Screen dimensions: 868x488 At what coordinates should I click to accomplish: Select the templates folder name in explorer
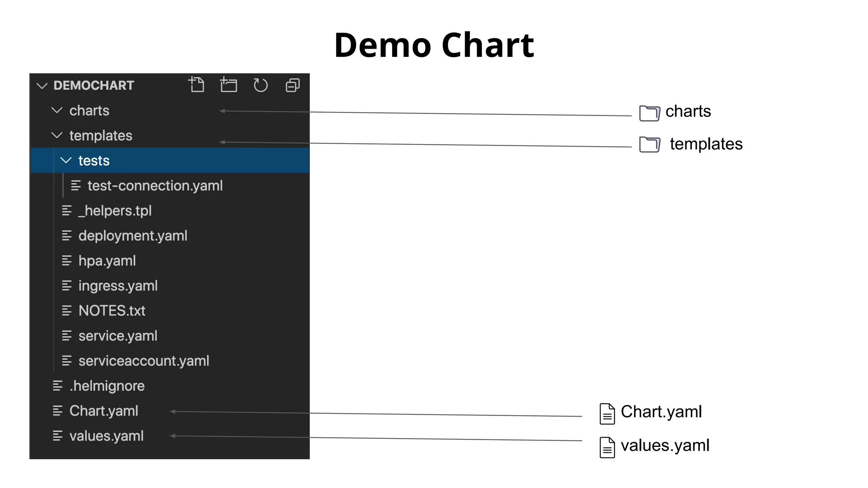101,136
